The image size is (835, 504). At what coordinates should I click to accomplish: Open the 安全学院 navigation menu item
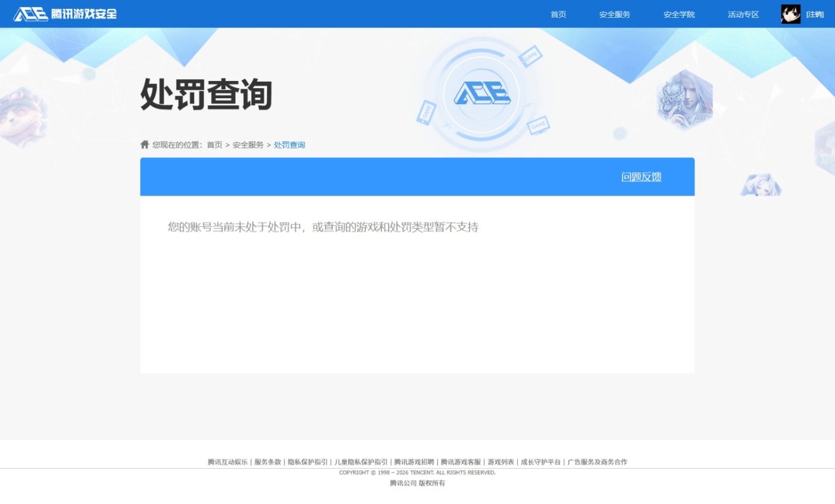678,14
